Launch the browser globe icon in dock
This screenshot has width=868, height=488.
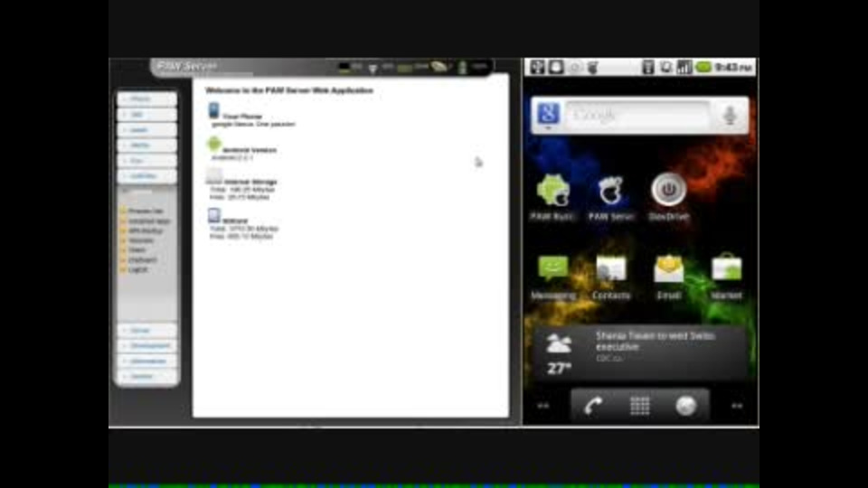point(686,406)
